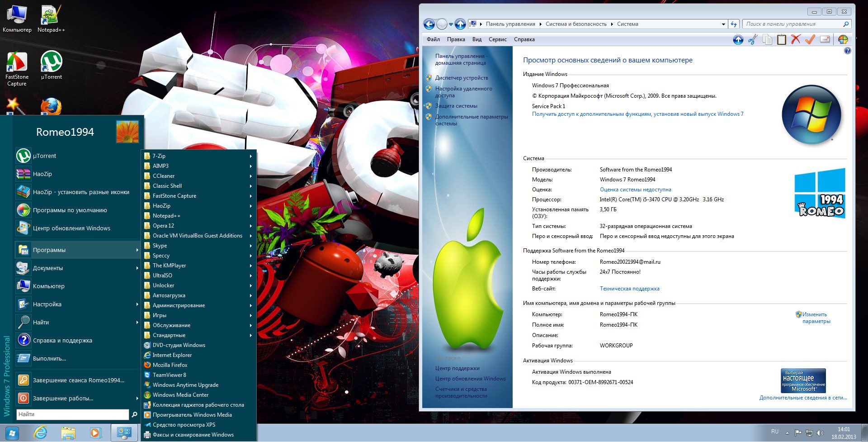Open the Правка menu

coord(456,39)
